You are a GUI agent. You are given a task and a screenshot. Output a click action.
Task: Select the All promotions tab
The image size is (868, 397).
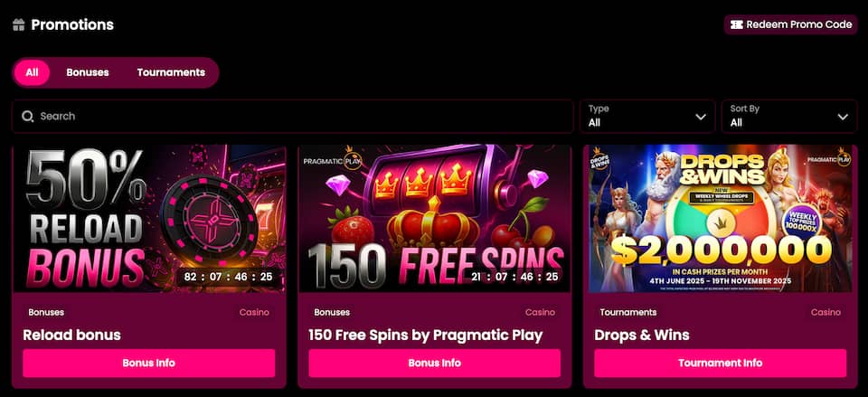[x=33, y=72]
